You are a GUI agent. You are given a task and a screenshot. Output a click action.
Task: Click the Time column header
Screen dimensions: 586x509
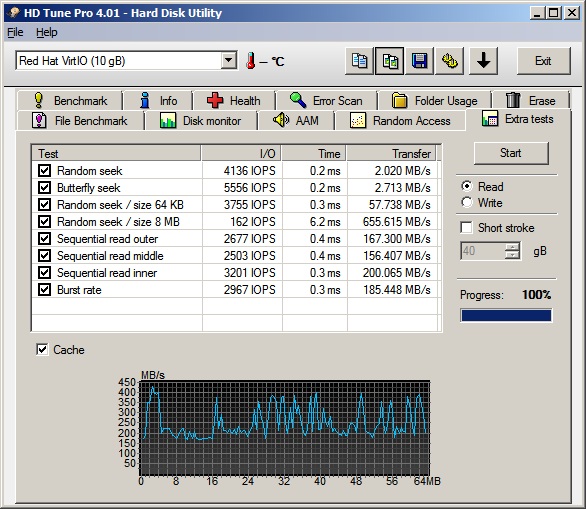tap(314, 153)
